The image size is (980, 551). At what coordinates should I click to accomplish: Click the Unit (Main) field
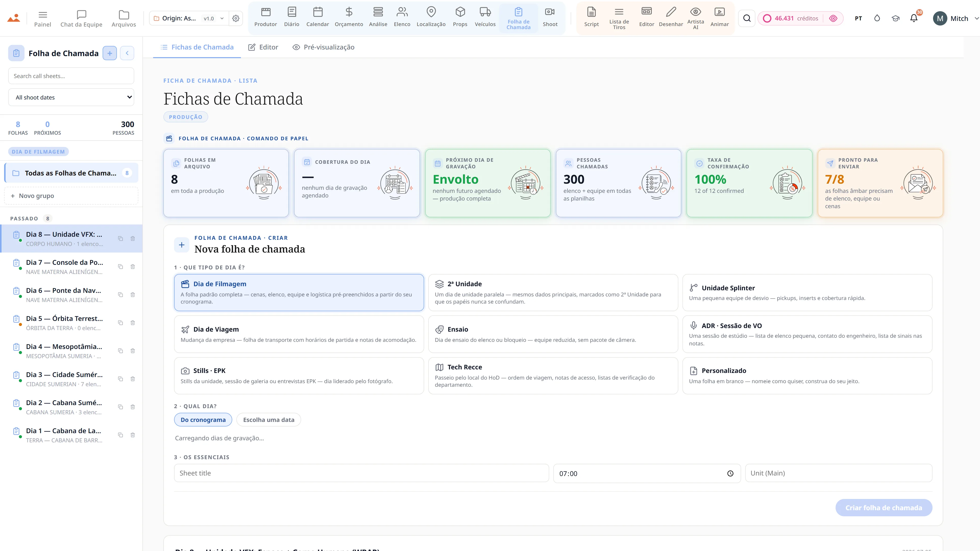point(838,473)
